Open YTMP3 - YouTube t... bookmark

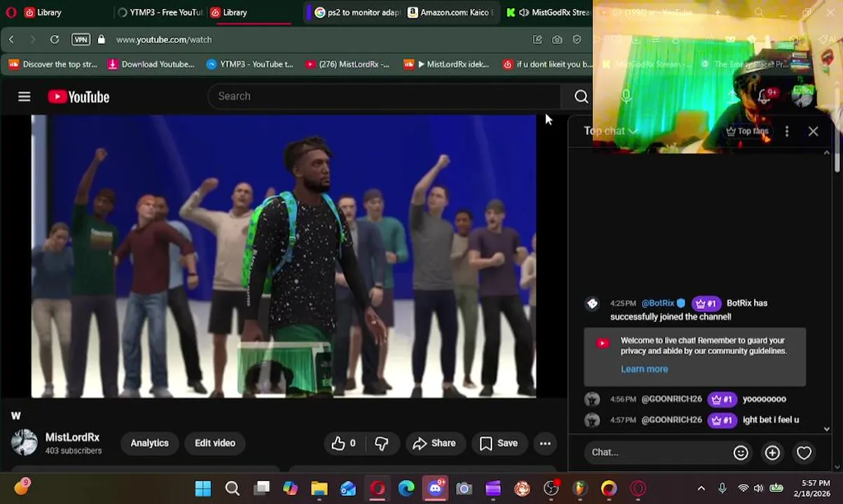pos(250,64)
